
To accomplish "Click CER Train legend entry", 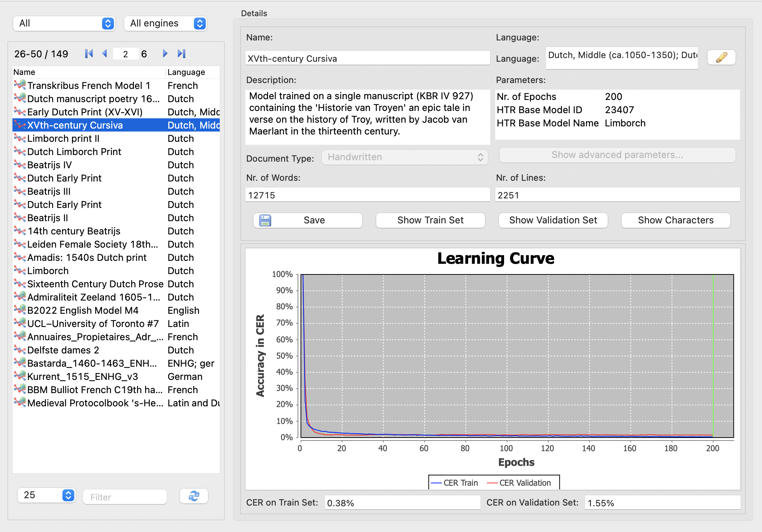I will click(x=454, y=483).
